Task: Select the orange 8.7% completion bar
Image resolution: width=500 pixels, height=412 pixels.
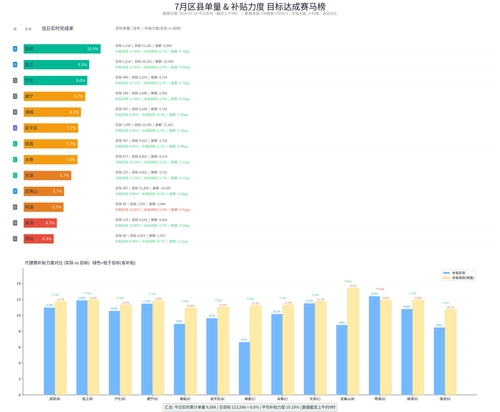Action: click(54, 96)
